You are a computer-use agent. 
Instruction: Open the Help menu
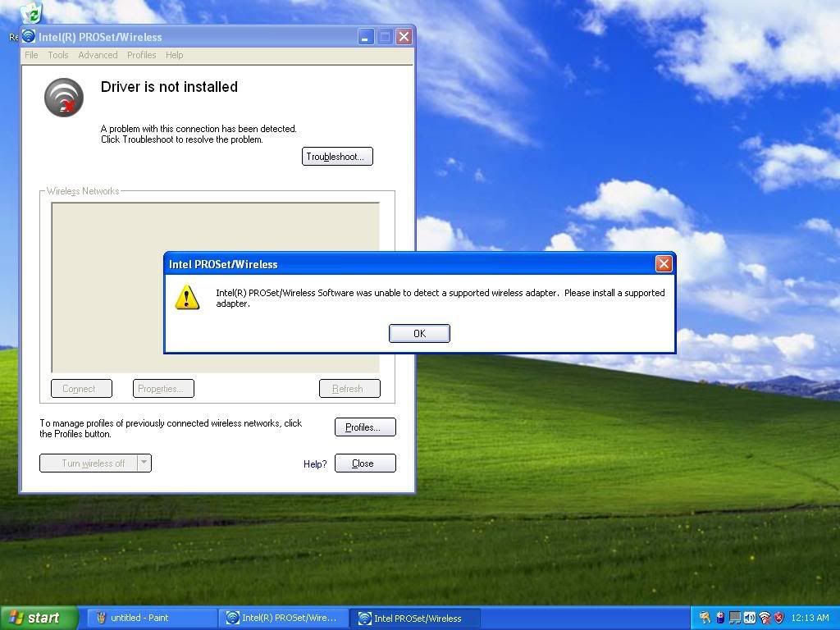coord(174,55)
